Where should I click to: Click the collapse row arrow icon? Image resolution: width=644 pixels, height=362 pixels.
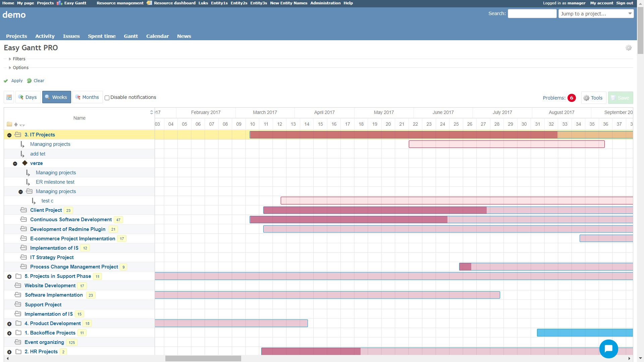click(22, 125)
